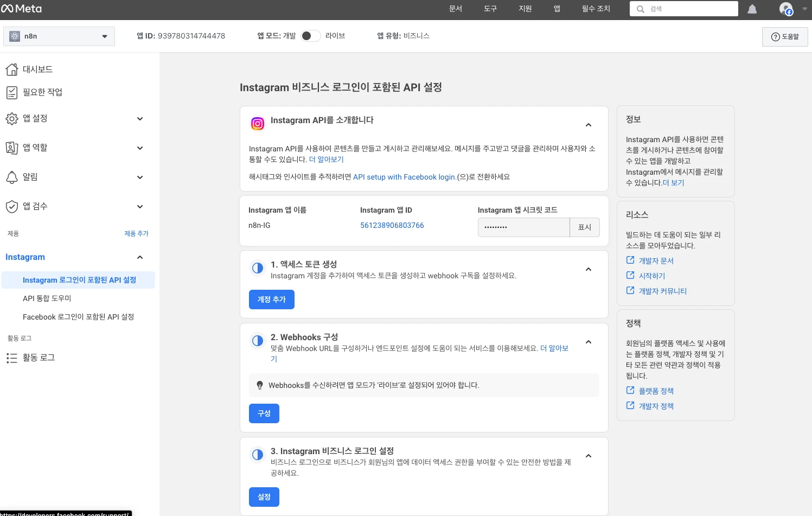Click the lightbulb tip icon in Webhooks card
The width and height of the screenshot is (812, 516).
click(x=260, y=385)
